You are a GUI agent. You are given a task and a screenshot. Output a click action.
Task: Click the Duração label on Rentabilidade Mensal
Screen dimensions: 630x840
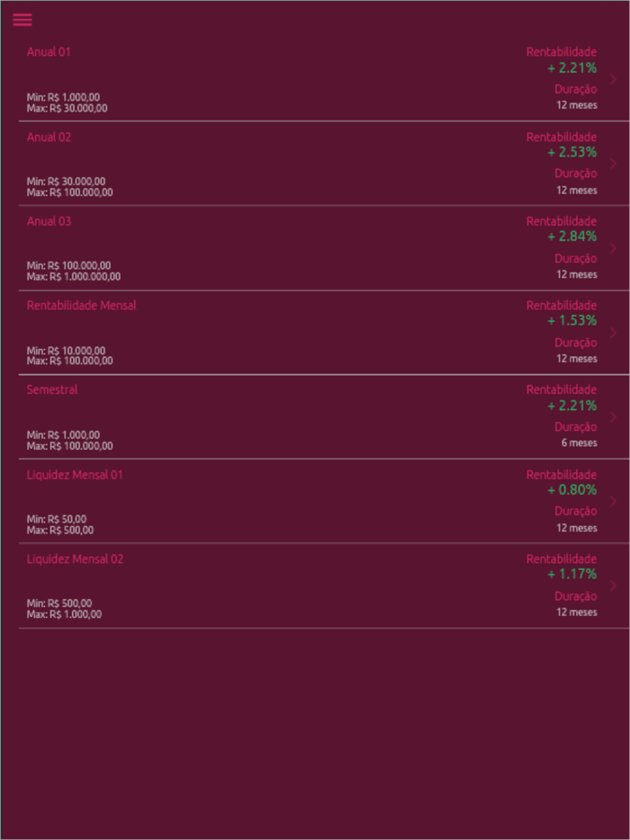click(575, 343)
